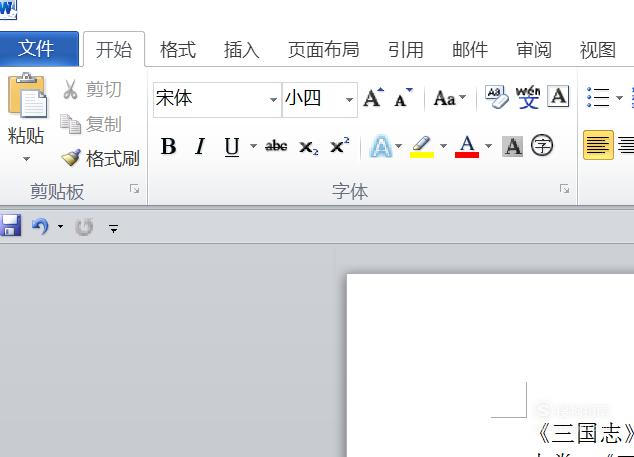
Task: Click the 《三国志》 text in document
Action: click(x=585, y=434)
